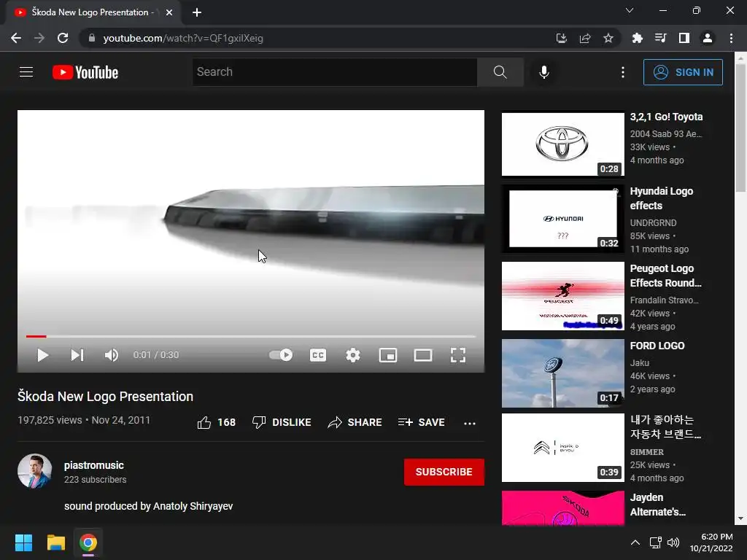747x560 pixels.
Task: Skip to the next video
Action: point(77,355)
